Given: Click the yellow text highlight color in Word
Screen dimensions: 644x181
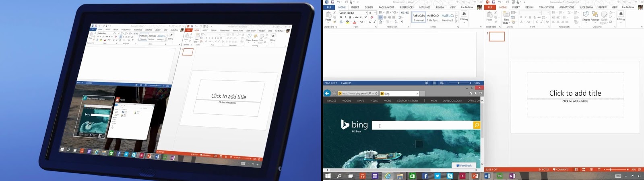Looking at the screenshot, I should coord(347,22).
